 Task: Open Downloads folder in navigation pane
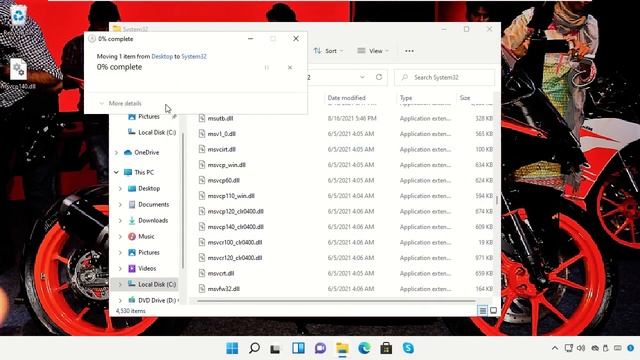[148, 220]
